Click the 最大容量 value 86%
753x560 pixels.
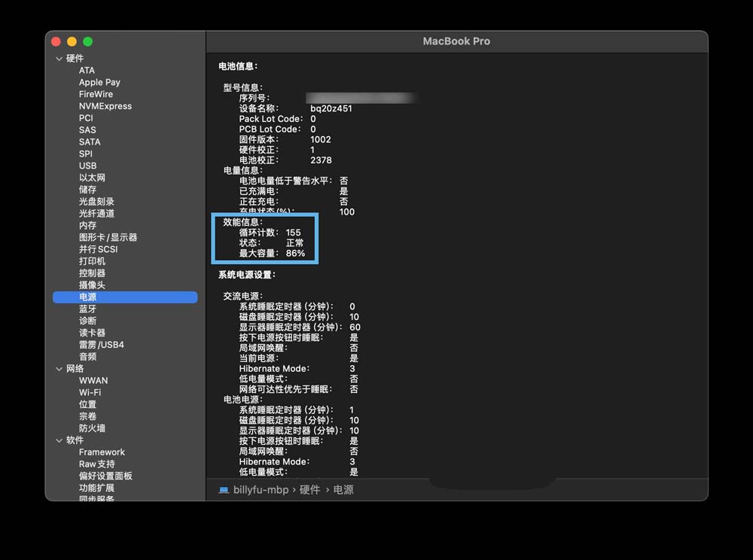coord(295,254)
